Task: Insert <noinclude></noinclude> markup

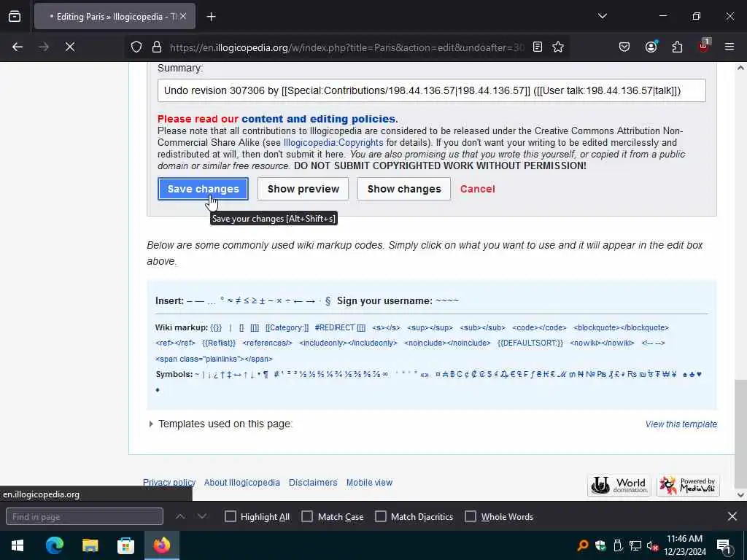Action: [x=447, y=343]
